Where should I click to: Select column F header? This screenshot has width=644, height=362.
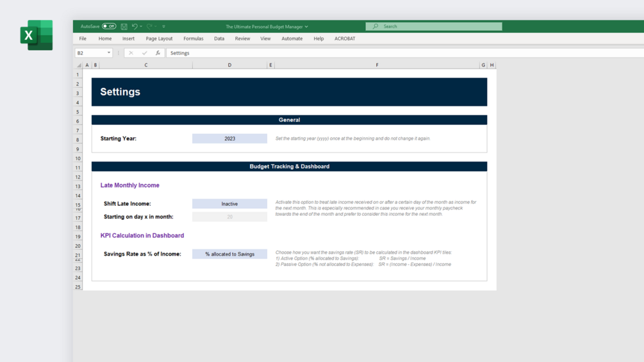pos(377,65)
